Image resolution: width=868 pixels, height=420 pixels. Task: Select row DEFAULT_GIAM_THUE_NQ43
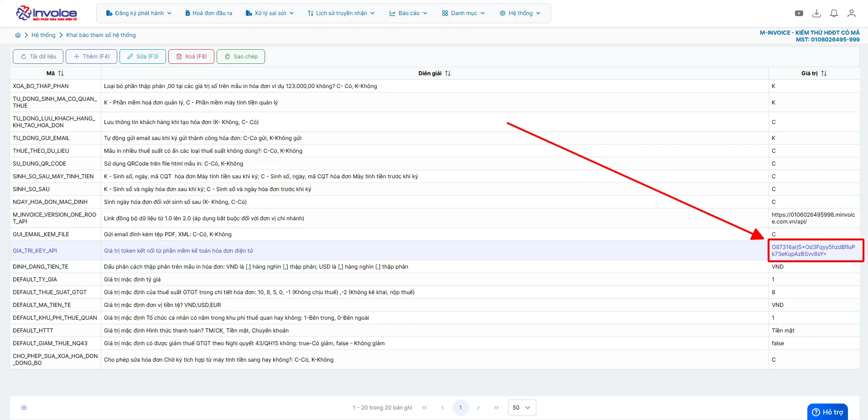435,343
